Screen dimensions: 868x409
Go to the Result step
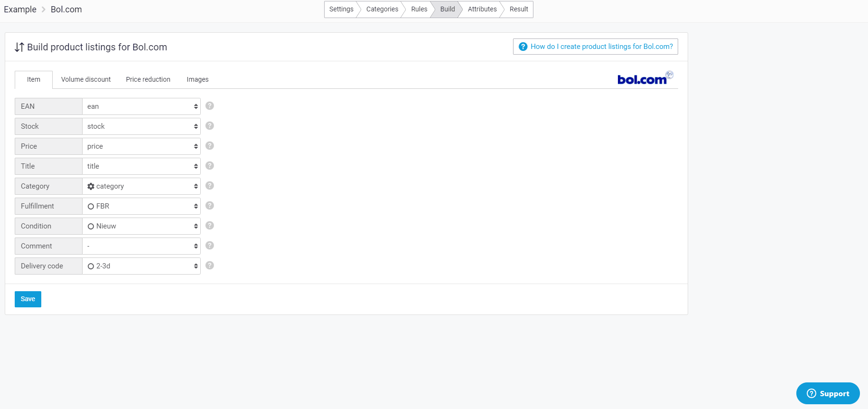click(519, 9)
